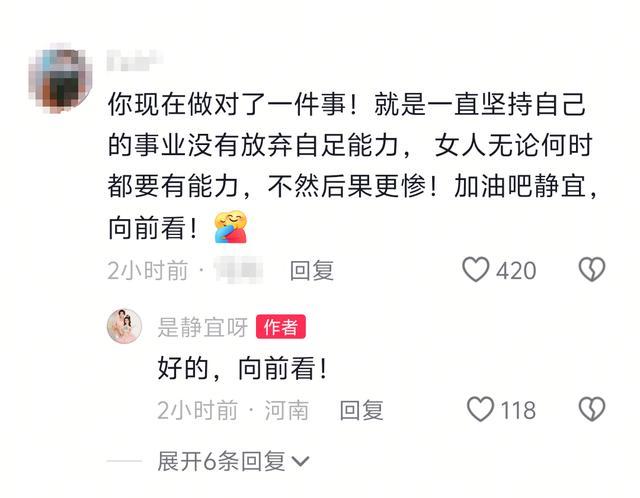Tap the 2小时前 · 河南 timestamp
This screenshot has width=640, height=498.
tap(233, 410)
